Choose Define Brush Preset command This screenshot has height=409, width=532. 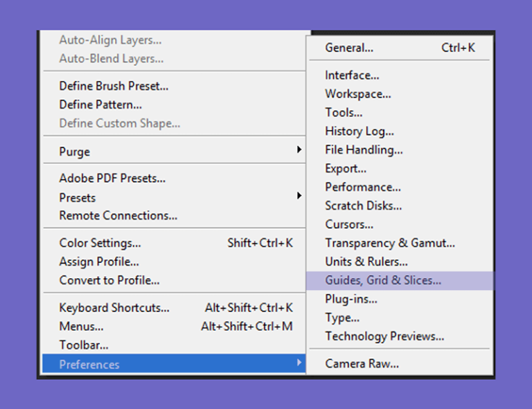174,86
